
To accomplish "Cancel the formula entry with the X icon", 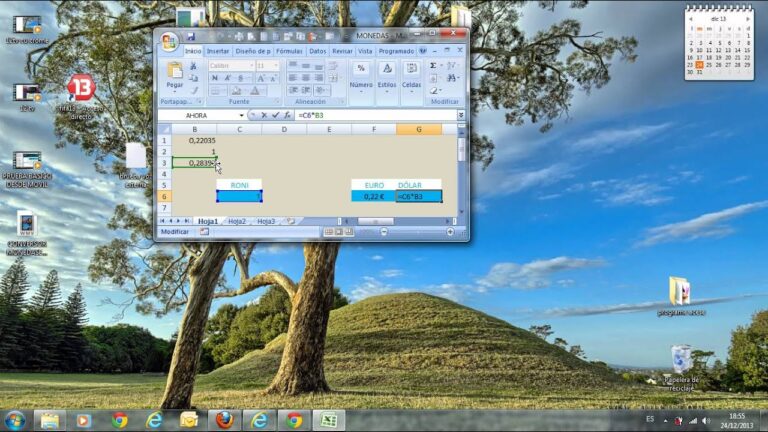I will [x=263, y=115].
